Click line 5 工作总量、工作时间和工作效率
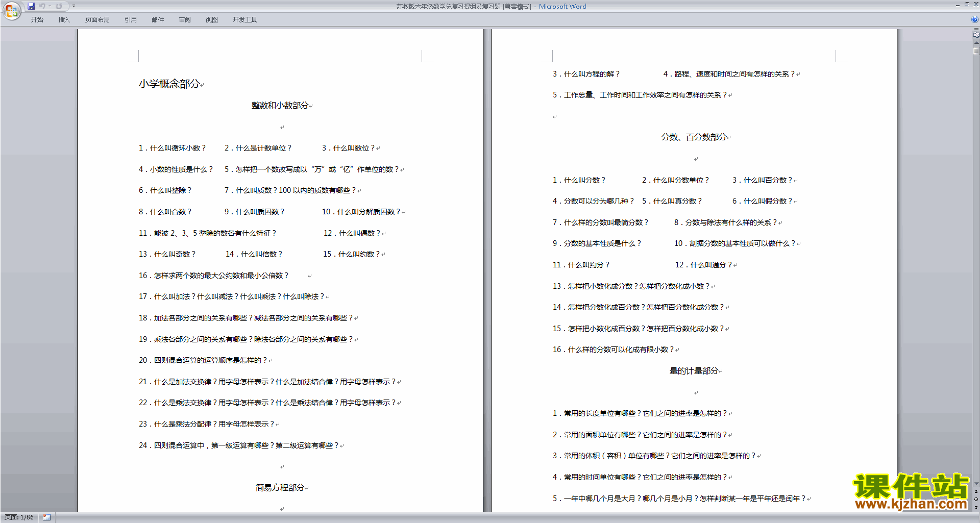This screenshot has width=980, height=523. tap(640, 95)
